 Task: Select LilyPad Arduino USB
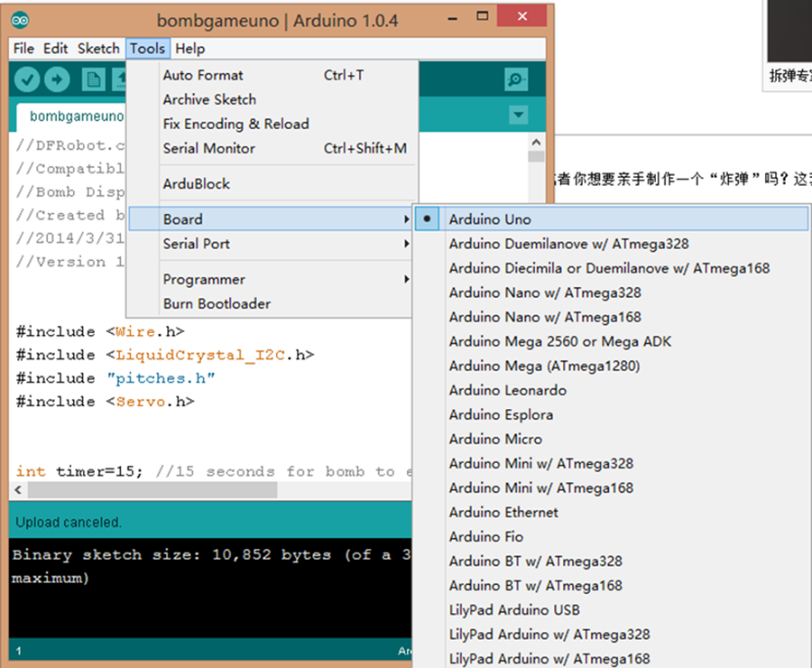(612, 610)
